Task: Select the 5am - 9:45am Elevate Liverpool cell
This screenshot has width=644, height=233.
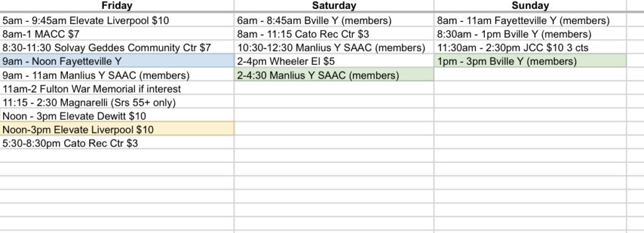Action: pos(117,20)
